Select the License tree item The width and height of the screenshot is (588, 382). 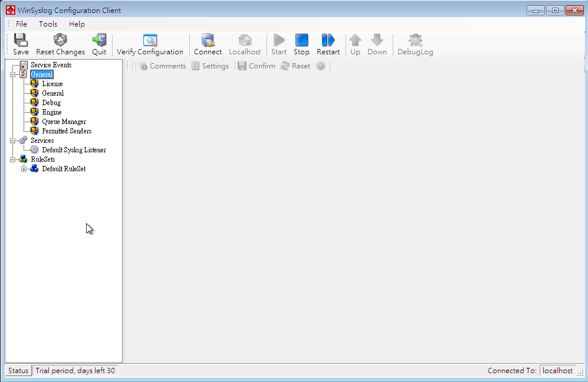[x=52, y=84]
